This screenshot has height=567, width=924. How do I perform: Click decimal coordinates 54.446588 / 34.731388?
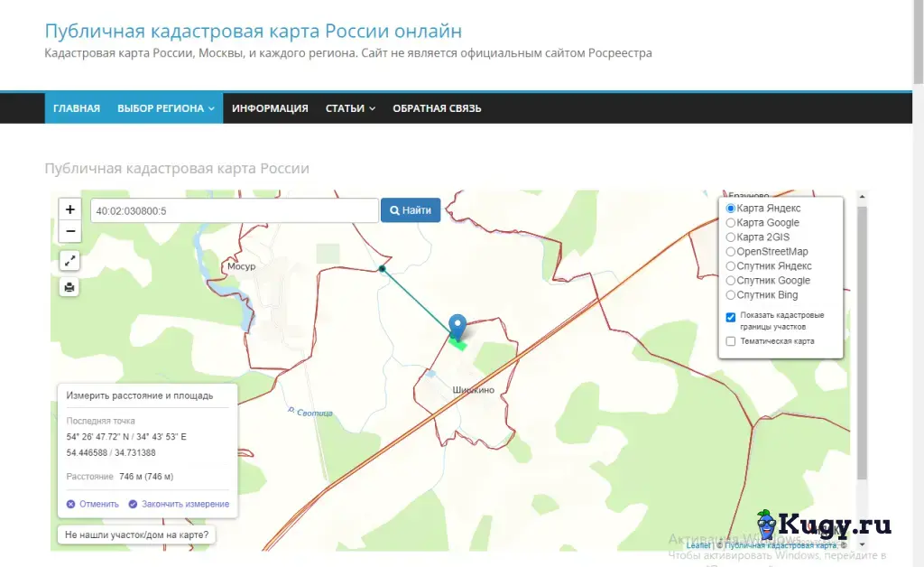click(x=111, y=452)
